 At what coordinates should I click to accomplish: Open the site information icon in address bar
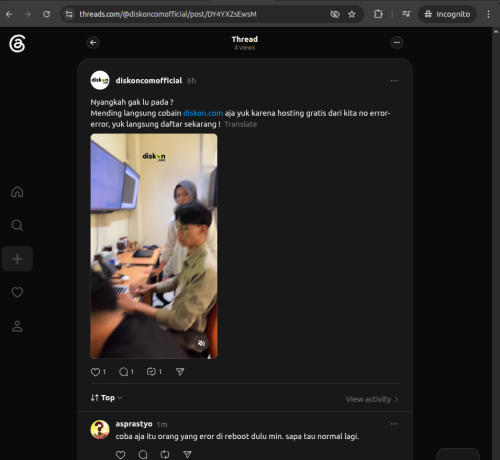click(x=69, y=14)
